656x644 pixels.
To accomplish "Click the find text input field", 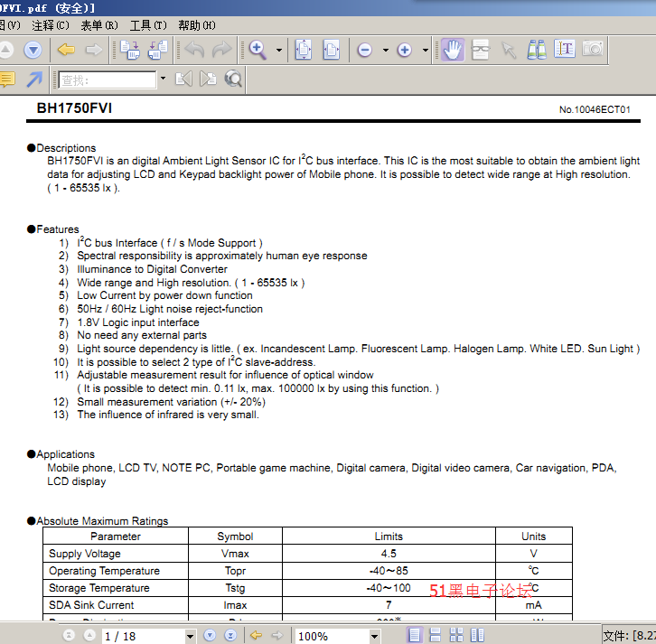I will (x=108, y=79).
